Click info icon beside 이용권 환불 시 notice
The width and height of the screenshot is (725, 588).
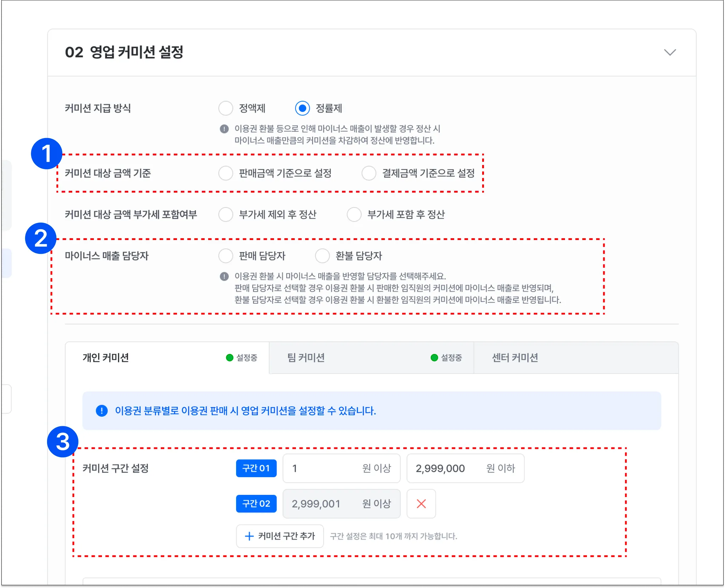point(224,276)
